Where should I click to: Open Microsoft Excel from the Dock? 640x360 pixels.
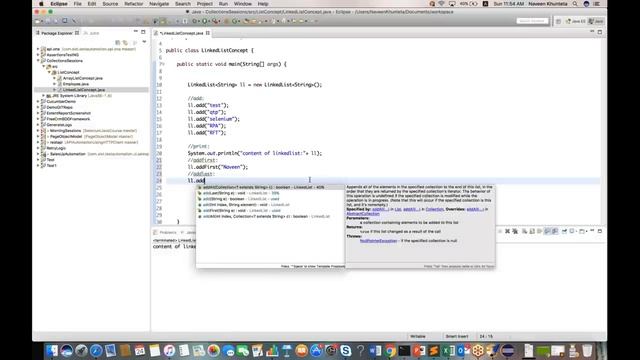448,351
